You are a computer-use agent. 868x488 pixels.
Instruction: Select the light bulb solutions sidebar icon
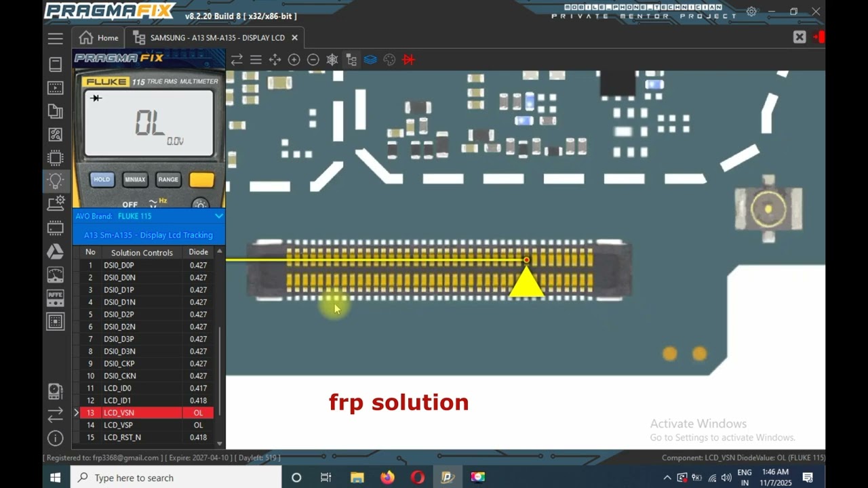56,181
